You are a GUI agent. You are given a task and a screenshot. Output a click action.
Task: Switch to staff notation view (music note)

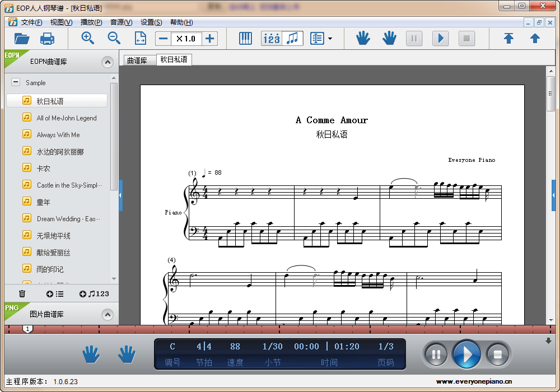292,39
